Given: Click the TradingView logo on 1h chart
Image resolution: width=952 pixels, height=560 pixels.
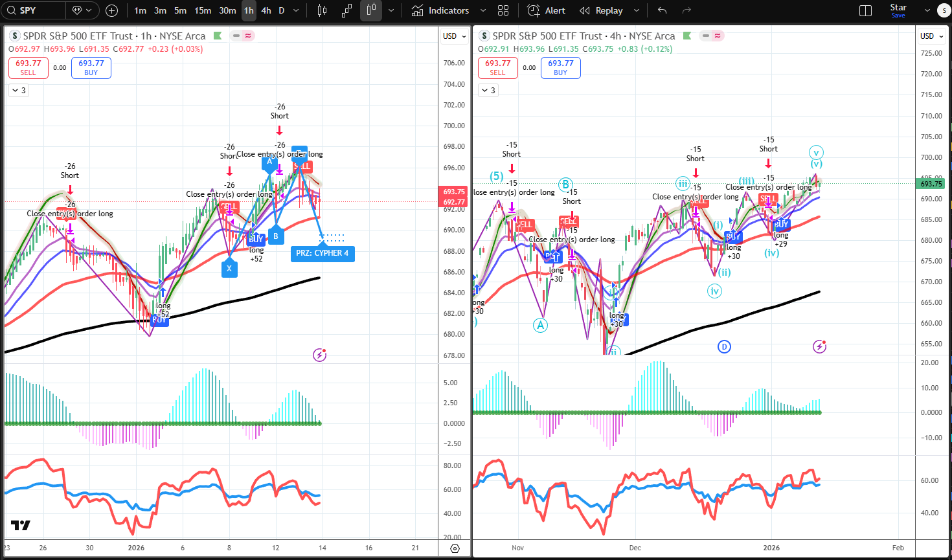Looking at the screenshot, I should pos(21,526).
